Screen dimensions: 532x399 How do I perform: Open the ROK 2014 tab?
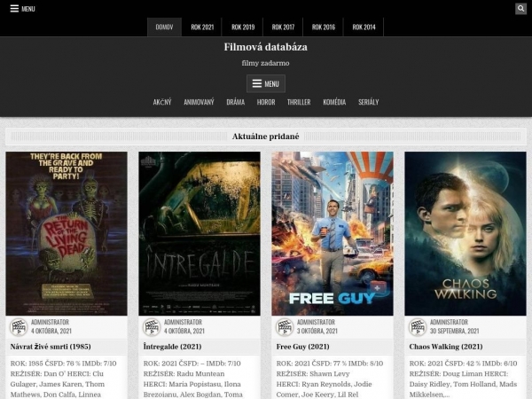pyautogui.click(x=364, y=27)
